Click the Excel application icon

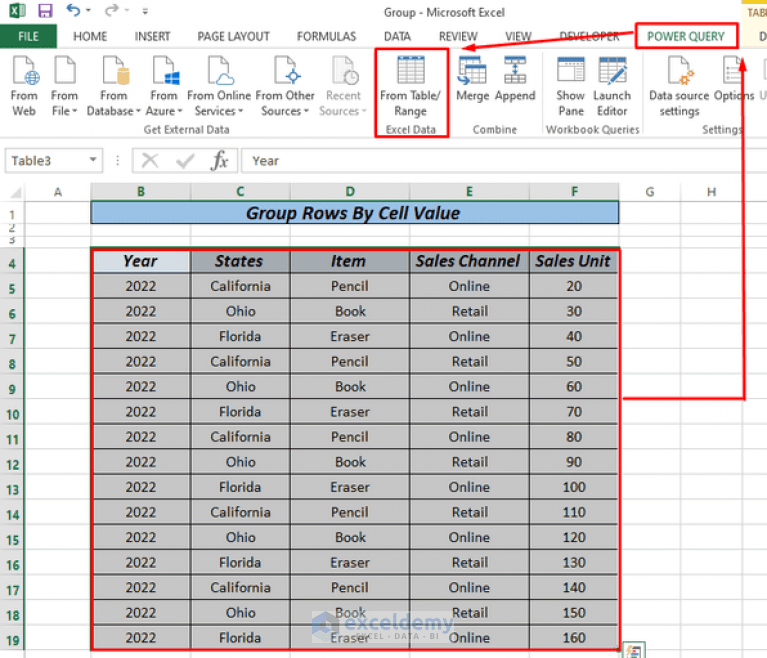[17, 11]
